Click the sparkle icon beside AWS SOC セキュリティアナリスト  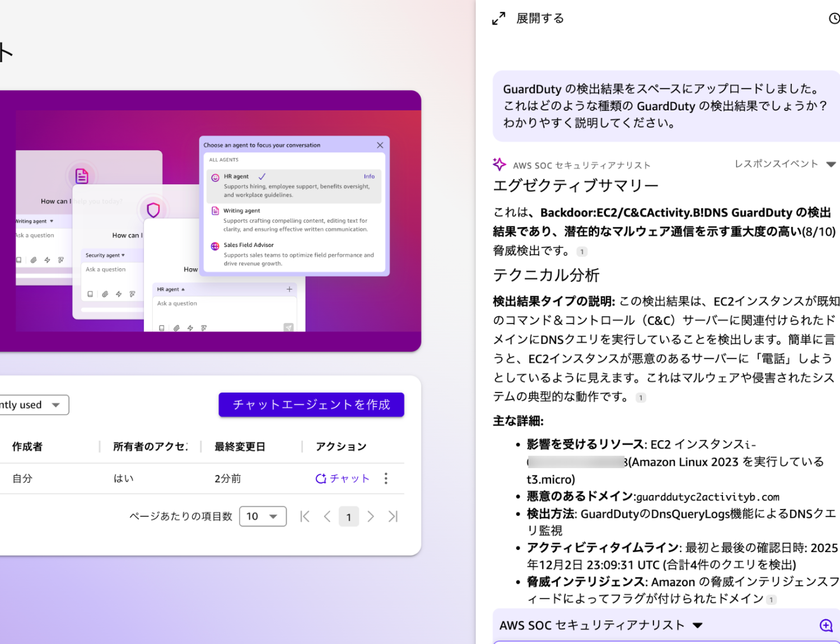tap(499, 164)
